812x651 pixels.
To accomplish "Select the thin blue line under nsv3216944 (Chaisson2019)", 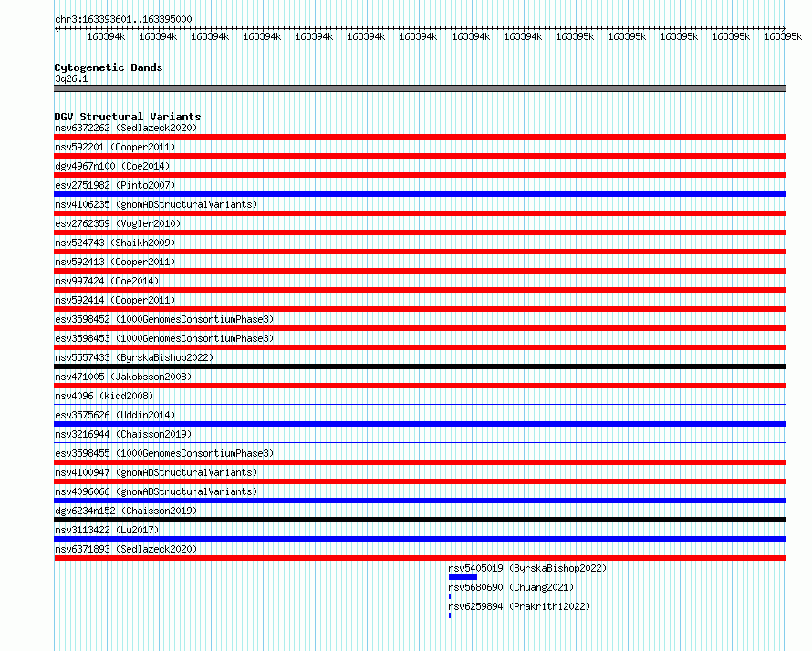I will pos(420,442).
